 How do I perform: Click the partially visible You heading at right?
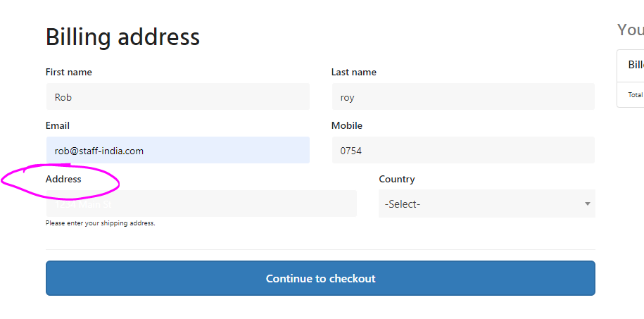tap(630, 30)
